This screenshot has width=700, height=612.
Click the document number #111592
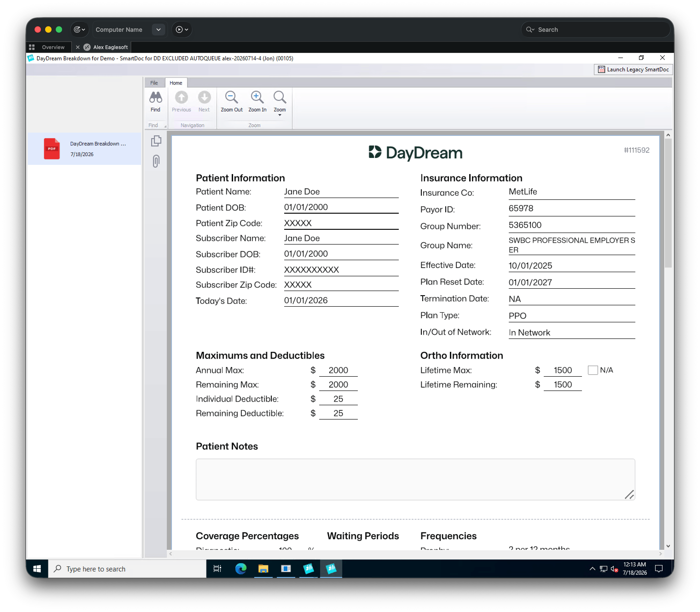[x=636, y=150]
